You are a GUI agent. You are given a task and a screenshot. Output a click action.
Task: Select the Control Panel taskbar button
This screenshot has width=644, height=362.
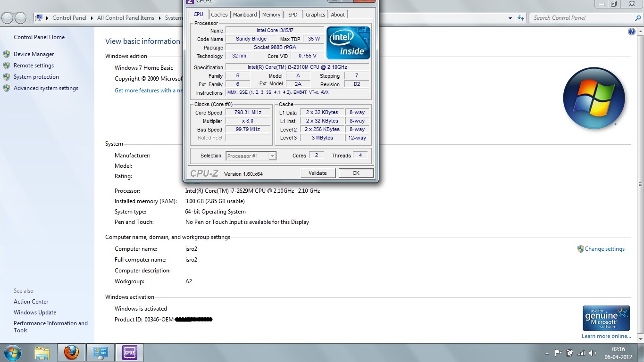pyautogui.click(x=100, y=353)
